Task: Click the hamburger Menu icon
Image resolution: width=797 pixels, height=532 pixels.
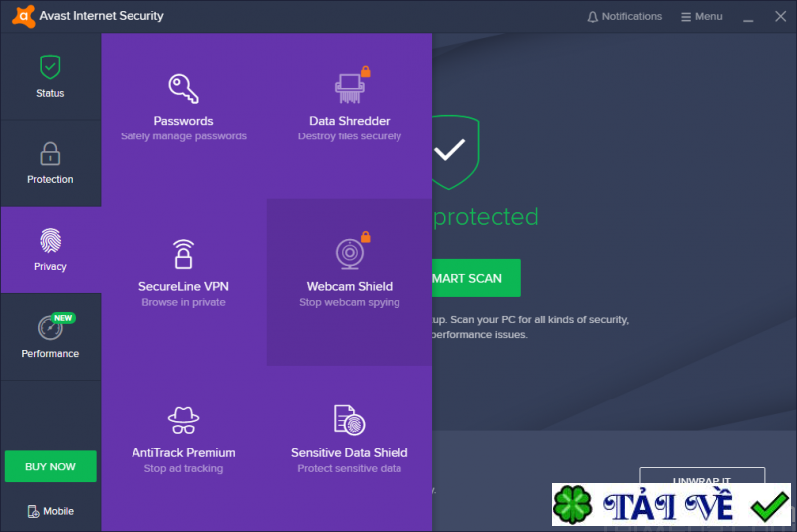Action: point(686,17)
